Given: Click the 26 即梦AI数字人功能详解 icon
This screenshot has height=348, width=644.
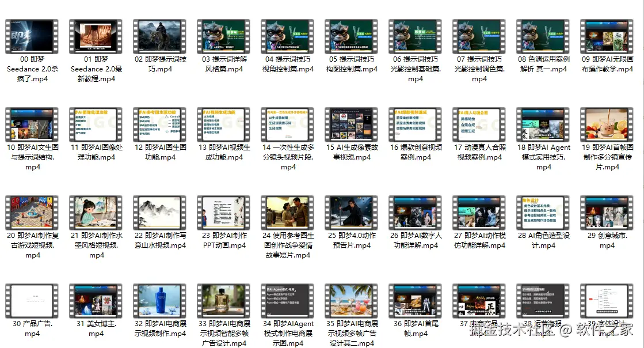Looking at the screenshot, I should pyautogui.click(x=415, y=213).
